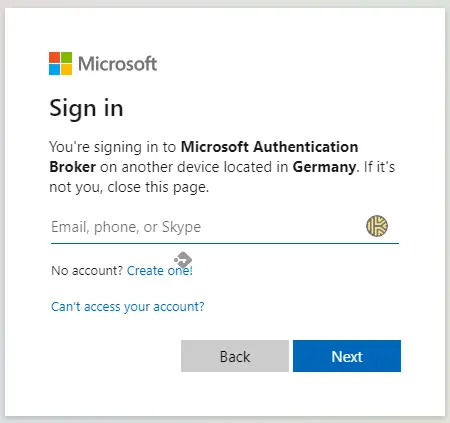
Task: Click the green square in Microsoft logo
Action: pyautogui.click(x=66, y=57)
